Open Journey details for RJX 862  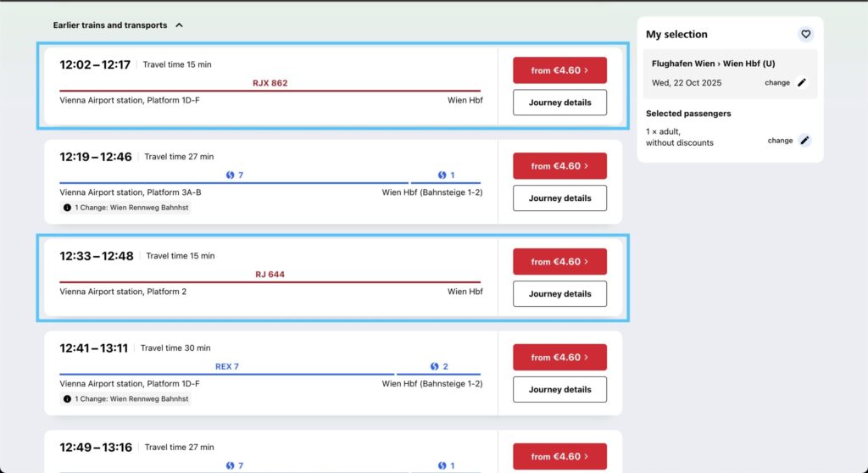coord(559,103)
